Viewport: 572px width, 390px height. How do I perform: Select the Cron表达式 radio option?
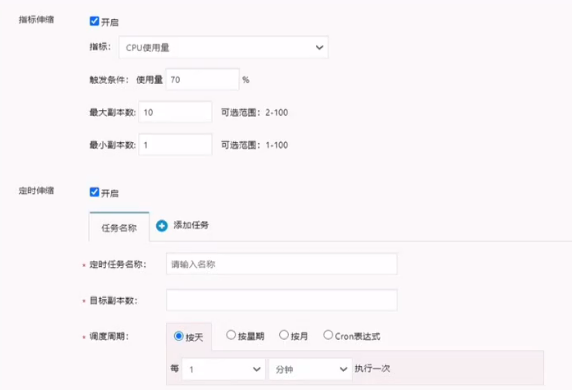pyautogui.click(x=328, y=335)
